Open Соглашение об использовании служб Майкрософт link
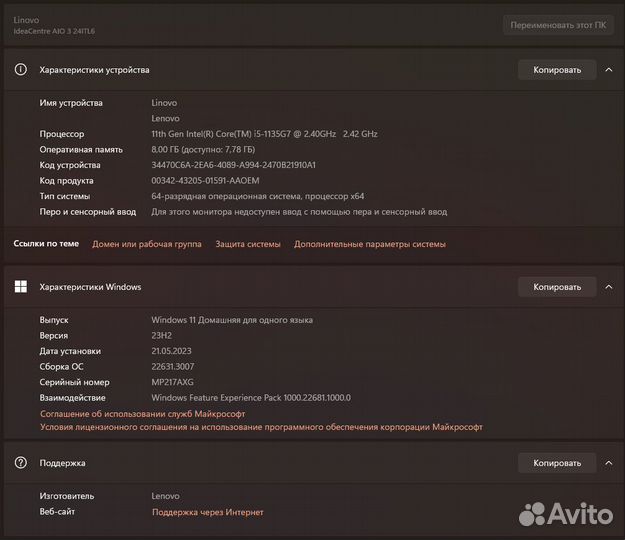Image resolution: width=625 pixels, height=540 pixels. [142, 414]
